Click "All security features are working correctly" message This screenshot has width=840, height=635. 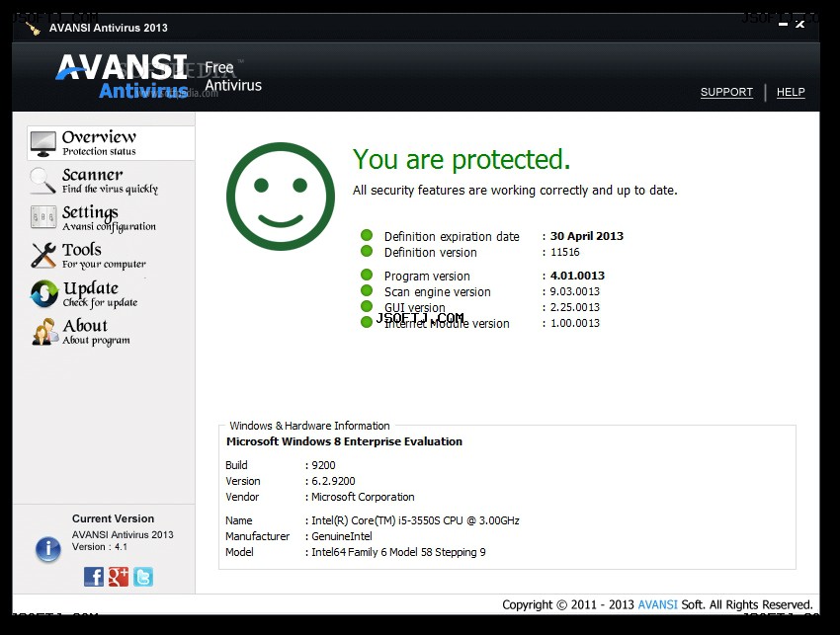pos(515,190)
